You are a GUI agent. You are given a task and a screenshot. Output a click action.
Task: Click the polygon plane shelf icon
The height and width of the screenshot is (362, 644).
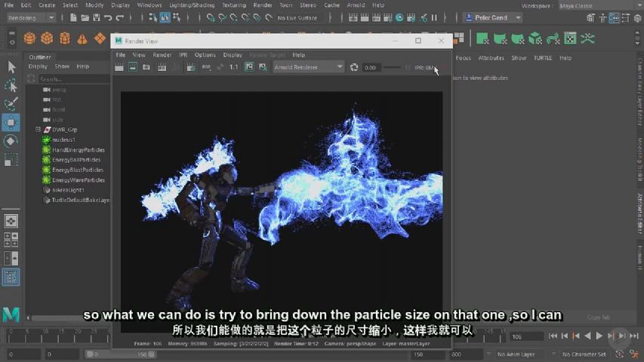click(x=100, y=38)
